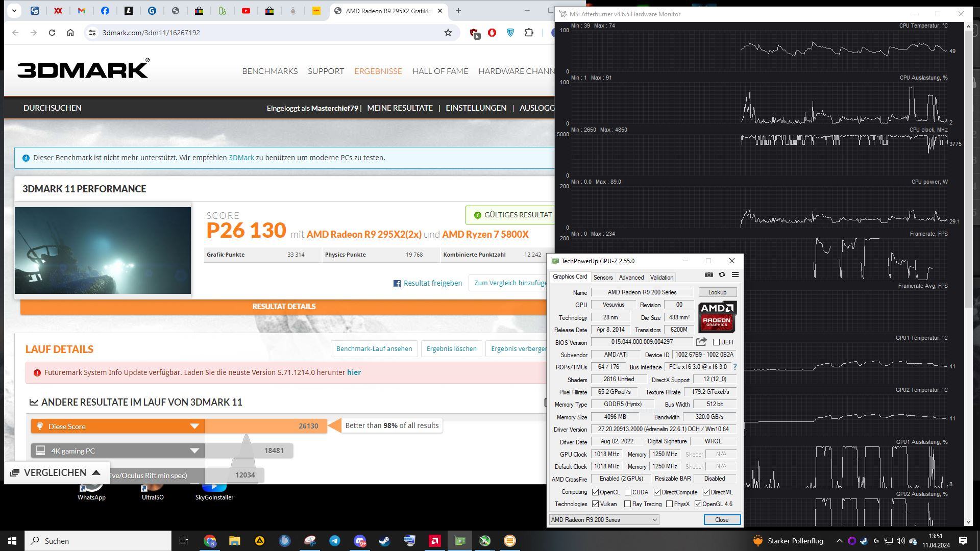Click the Lookup button in GPU-Z

[717, 292]
